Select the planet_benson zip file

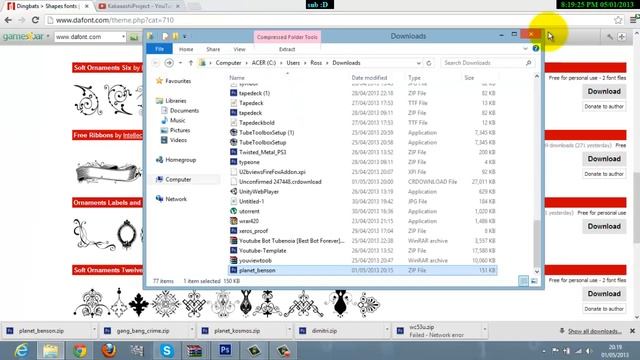tap(362, 270)
